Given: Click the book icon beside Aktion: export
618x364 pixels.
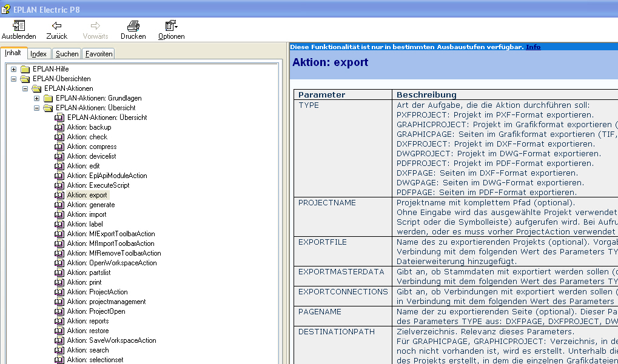Looking at the screenshot, I should (59, 195).
